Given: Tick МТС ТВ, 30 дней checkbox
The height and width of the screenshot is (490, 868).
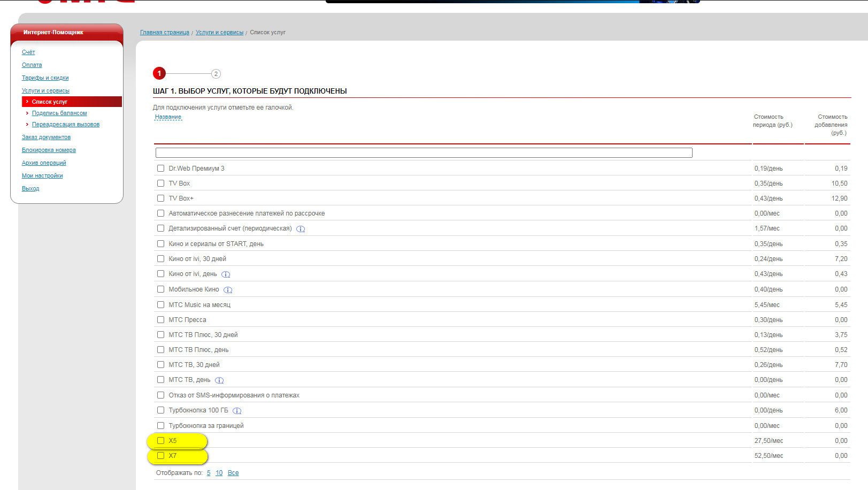Looking at the screenshot, I should click(160, 364).
